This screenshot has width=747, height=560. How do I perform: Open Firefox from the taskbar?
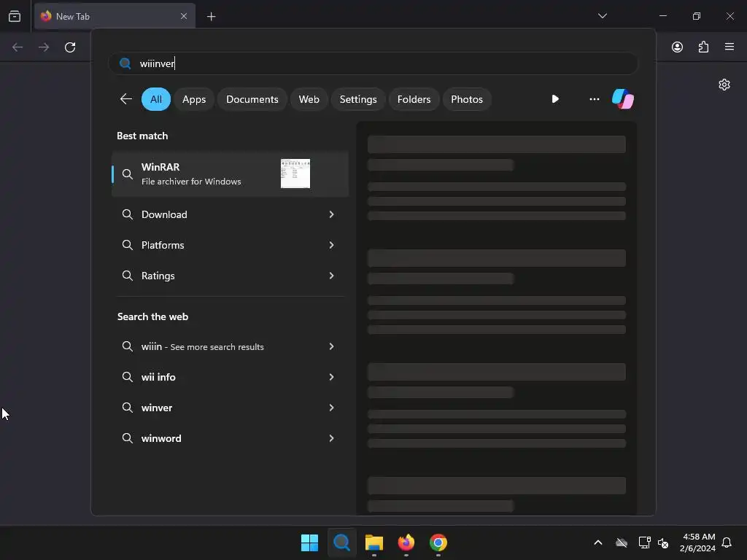(406, 542)
